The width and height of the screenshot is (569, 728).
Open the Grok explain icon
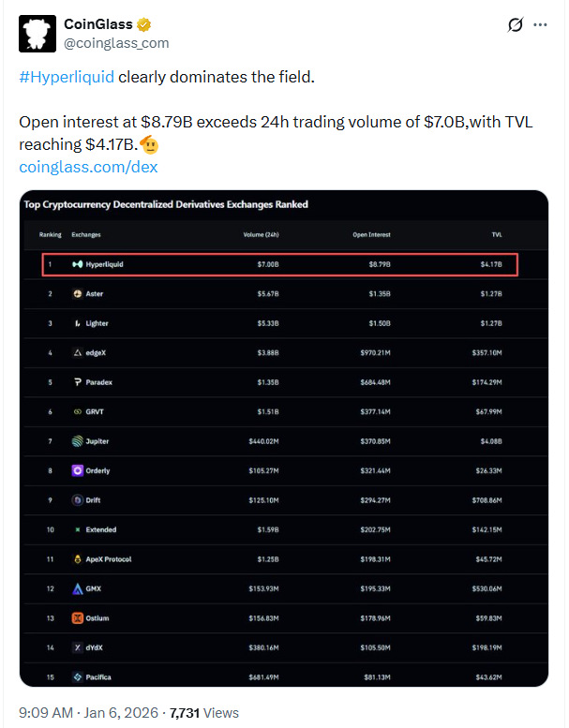point(515,25)
